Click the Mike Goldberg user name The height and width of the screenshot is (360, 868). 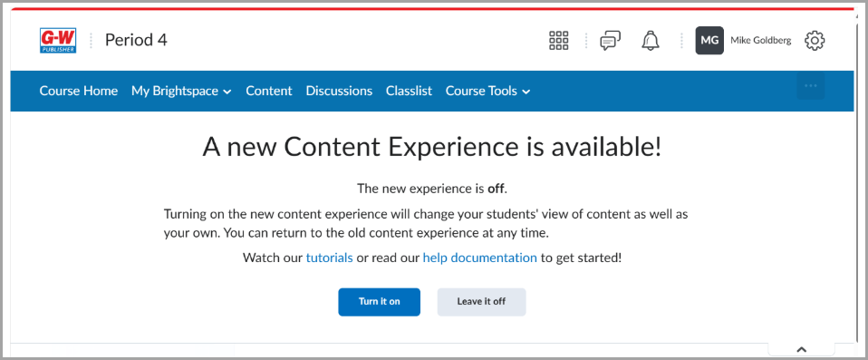coord(760,41)
